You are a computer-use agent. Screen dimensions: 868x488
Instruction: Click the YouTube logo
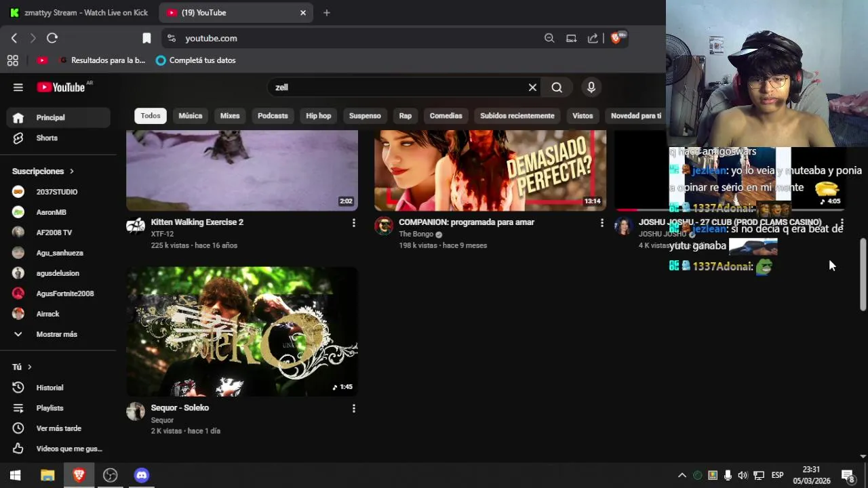pos(60,87)
